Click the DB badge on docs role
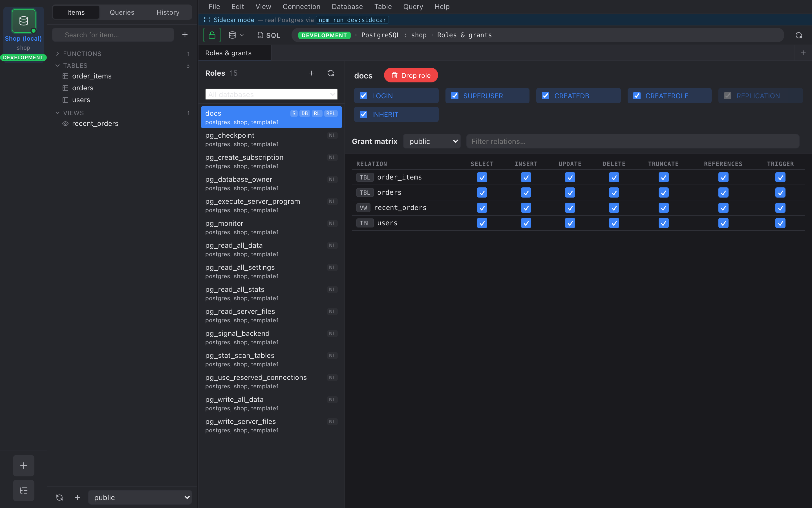The image size is (812, 508). 305,113
